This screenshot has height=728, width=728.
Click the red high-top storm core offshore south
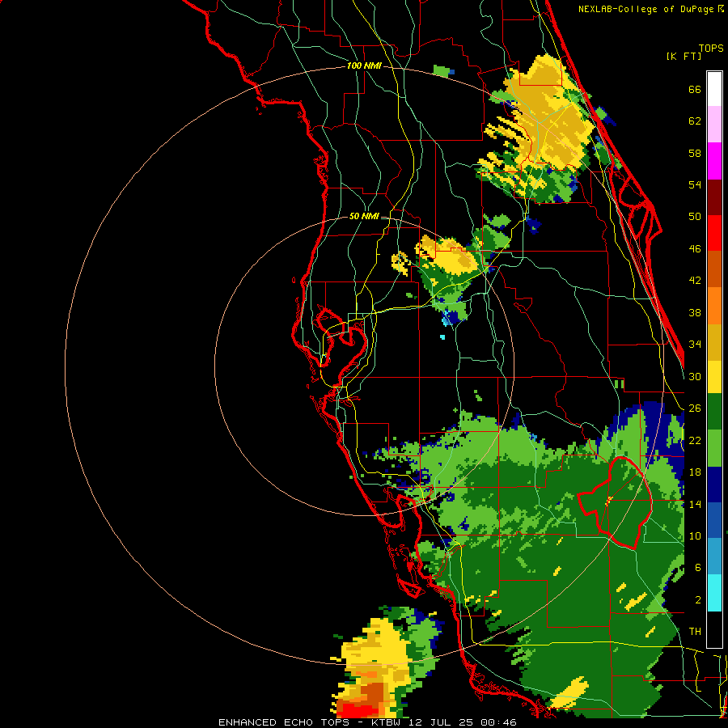click(x=358, y=710)
